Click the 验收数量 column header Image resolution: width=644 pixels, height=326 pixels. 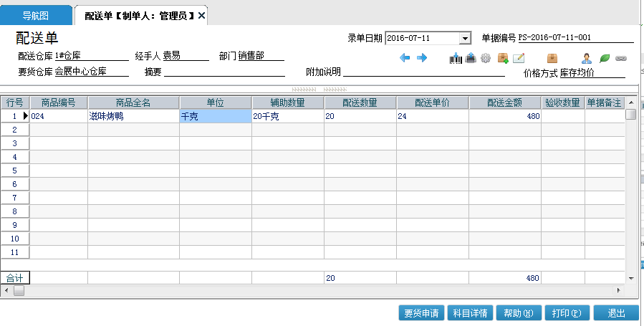pos(562,102)
